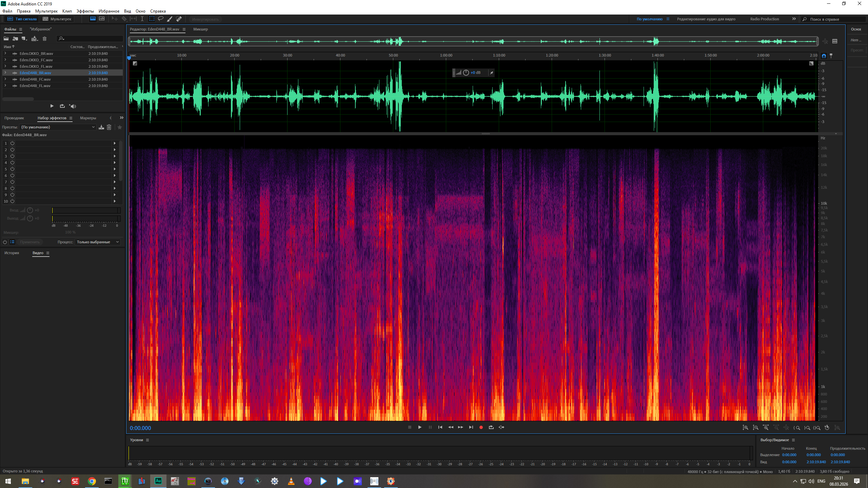Zoom in amplitude in the editor
This screenshot has height=488, width=868.
tap(745, 428)
